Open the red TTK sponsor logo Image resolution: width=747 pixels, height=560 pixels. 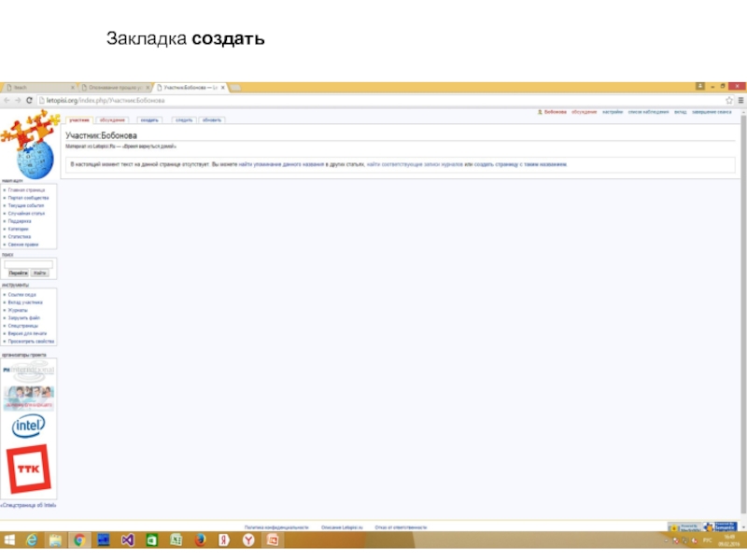28,469
